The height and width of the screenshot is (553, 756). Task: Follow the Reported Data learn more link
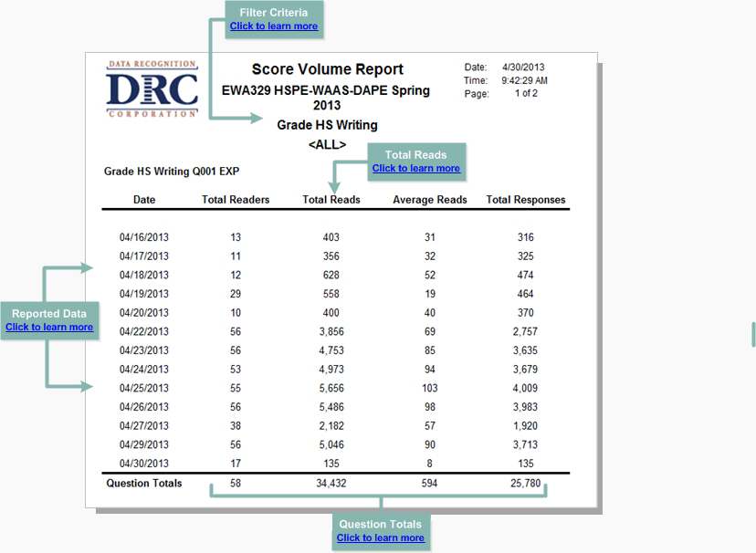pos(49,327)
